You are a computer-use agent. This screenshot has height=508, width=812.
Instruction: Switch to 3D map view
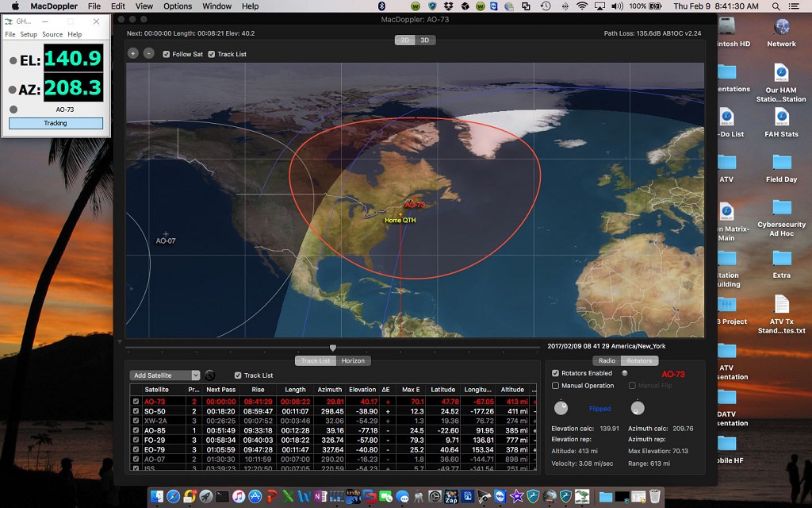(425, 40)
